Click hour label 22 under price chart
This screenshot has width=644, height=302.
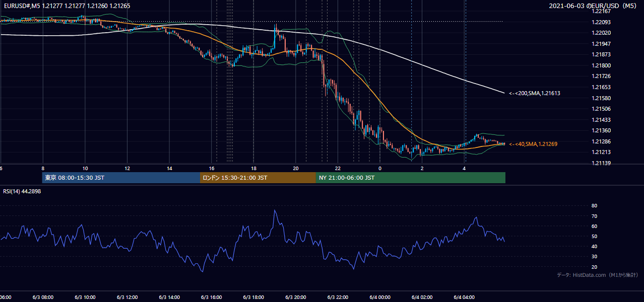coord(338,169)
